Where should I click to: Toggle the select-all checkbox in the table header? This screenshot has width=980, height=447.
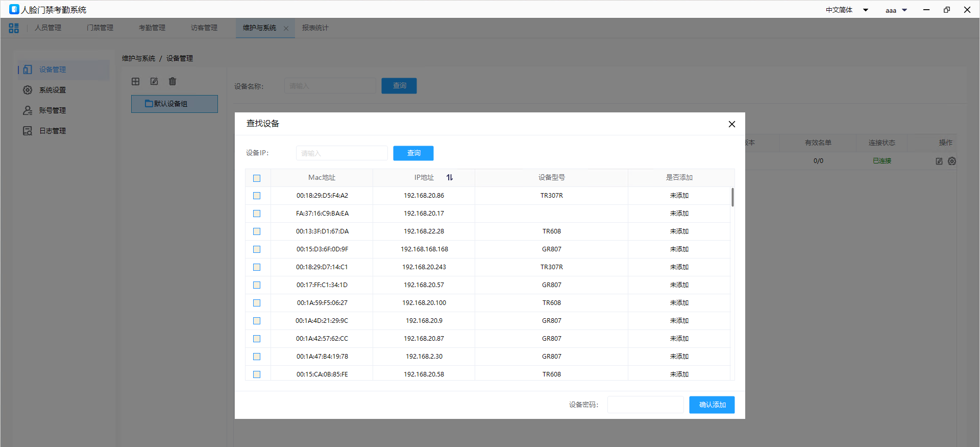[x=257, y=178]
